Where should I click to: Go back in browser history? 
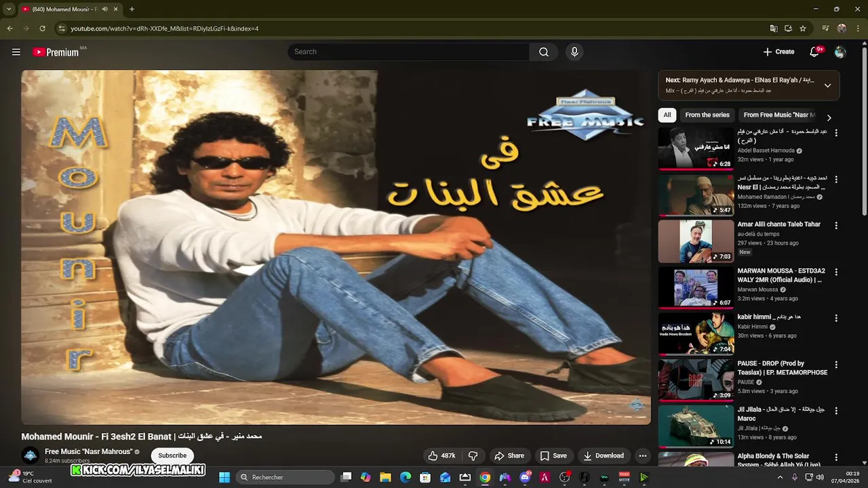(9, 28)
